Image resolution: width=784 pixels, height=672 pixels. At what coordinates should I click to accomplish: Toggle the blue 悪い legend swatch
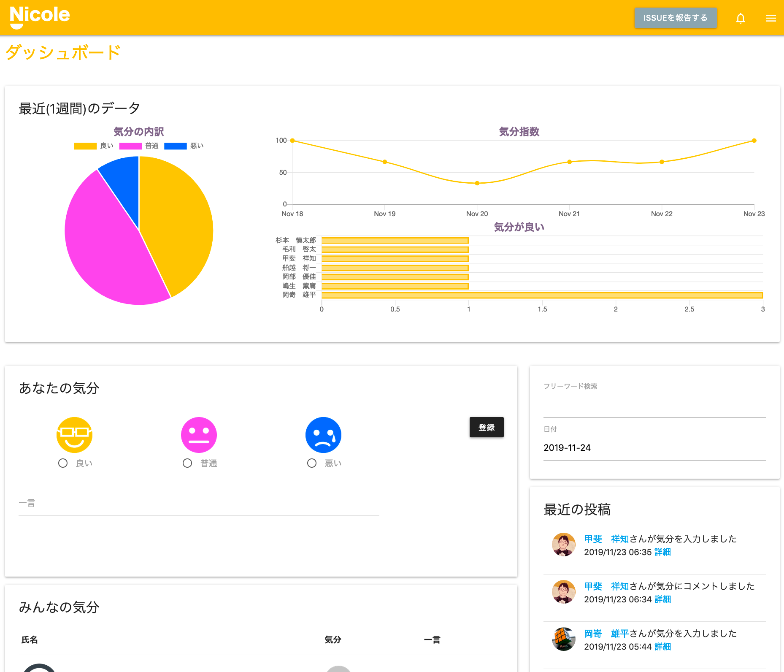point(175,146)
